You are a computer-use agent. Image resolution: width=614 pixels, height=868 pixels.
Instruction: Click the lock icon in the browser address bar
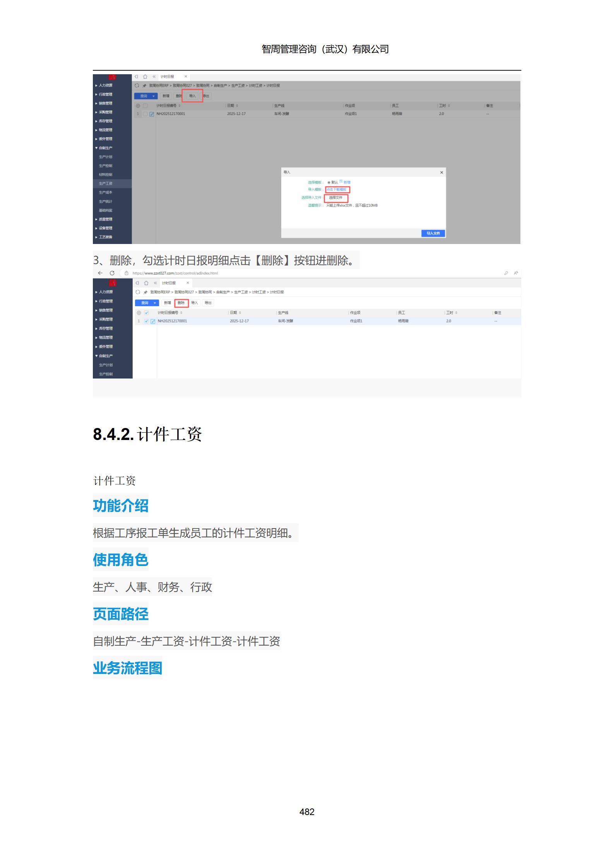coord(126,273)
